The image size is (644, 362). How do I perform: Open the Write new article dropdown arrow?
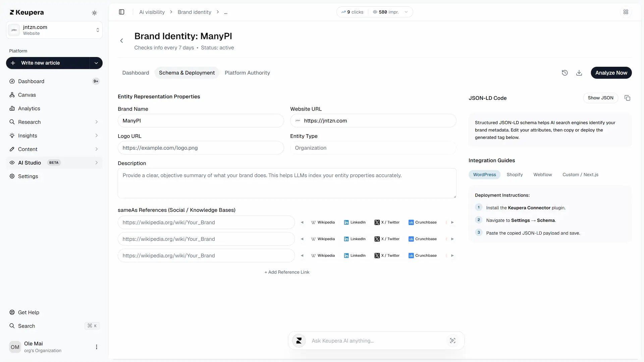[96, 63]
